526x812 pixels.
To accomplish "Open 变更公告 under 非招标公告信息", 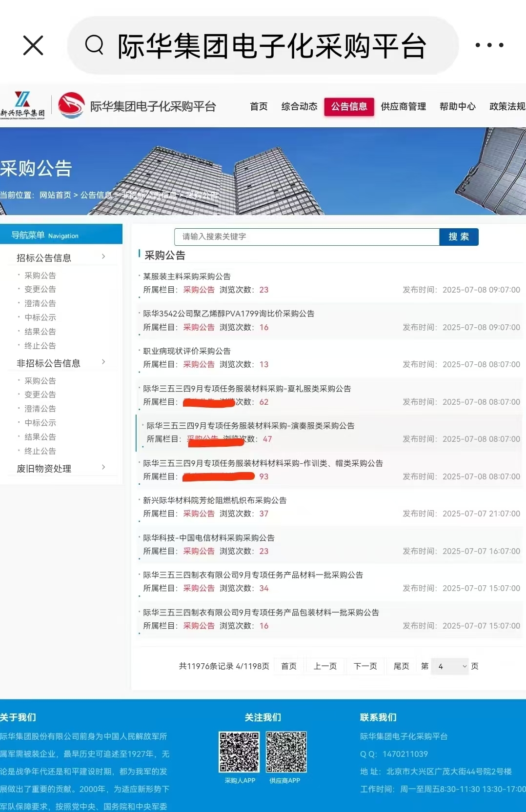I will 40,395.
